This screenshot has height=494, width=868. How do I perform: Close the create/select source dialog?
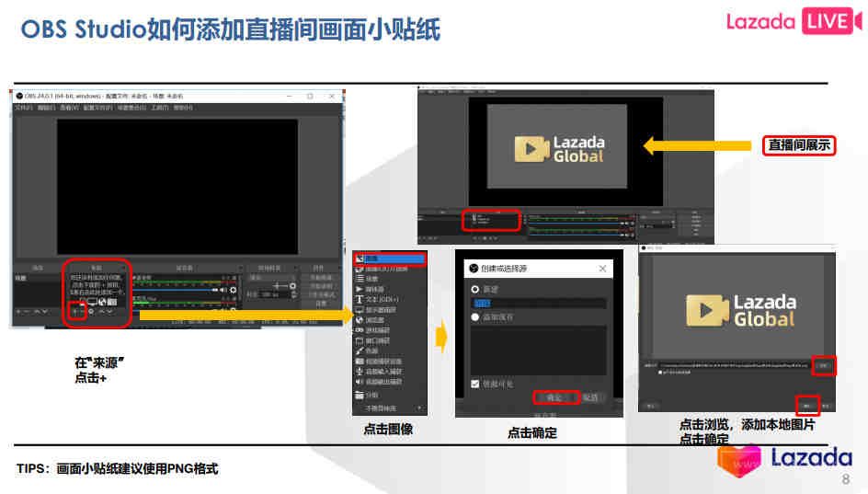tap(603, 269)
